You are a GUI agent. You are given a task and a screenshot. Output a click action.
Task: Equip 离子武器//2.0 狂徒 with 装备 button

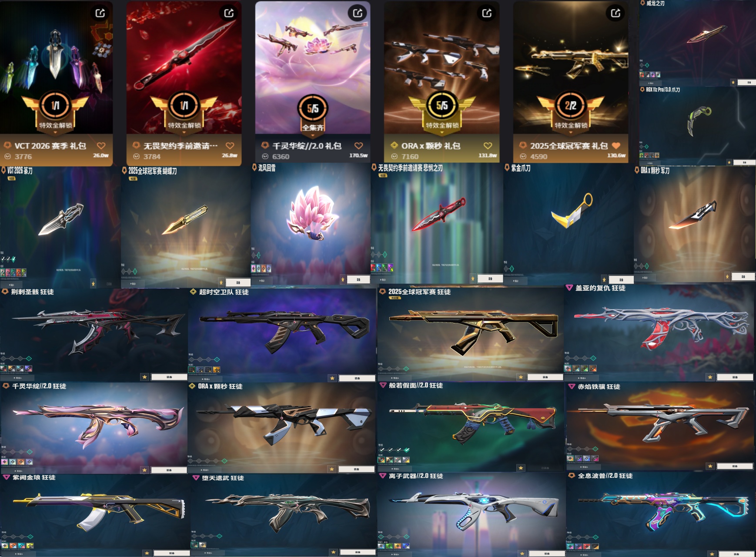tap(546, 554)
